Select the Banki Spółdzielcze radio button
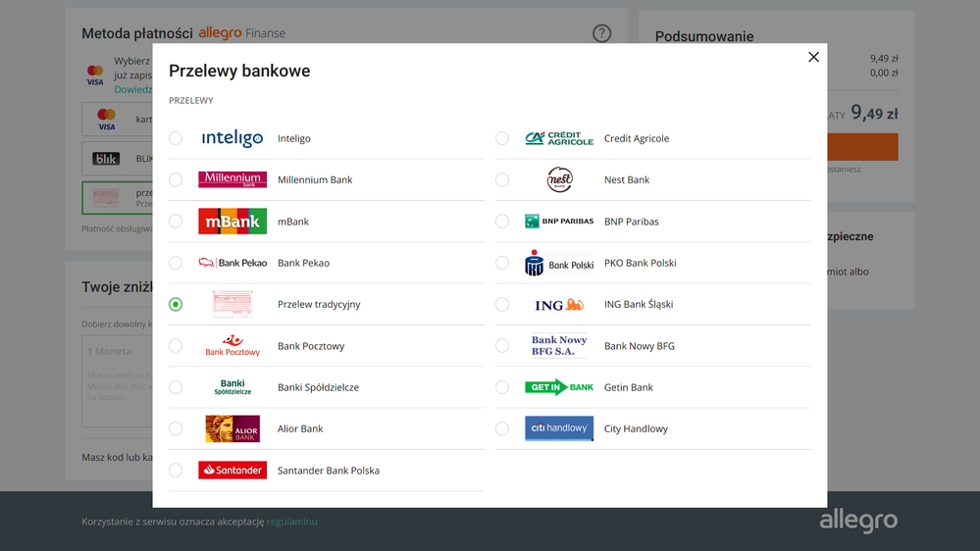The height and width of the screenshot is (551, 980). 176,387
